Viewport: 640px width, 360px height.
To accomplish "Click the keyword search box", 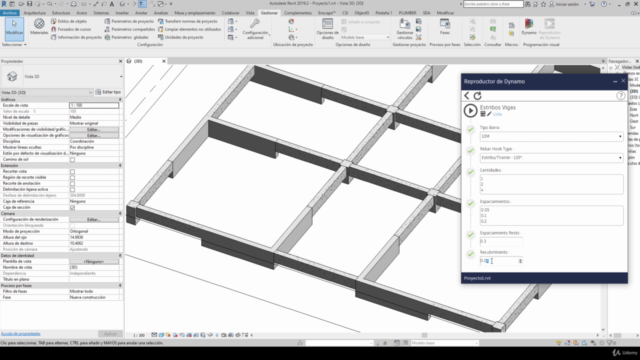I will 493,4.
